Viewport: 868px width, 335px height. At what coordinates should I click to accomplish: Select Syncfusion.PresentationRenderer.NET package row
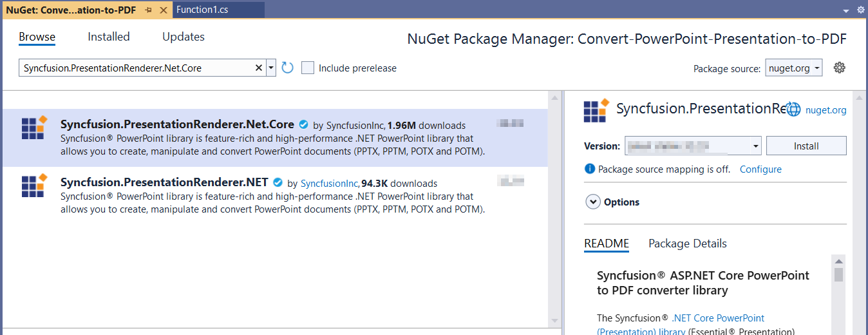[275, 196]
